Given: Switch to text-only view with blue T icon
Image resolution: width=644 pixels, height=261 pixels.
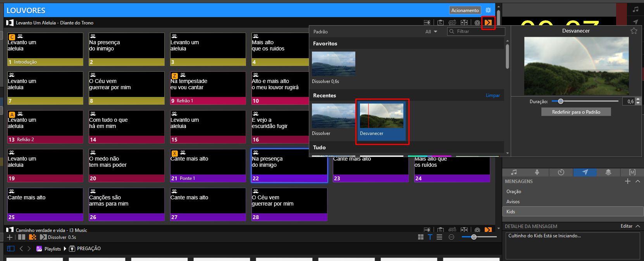Looking at the screenshot, I should (430, 237).
